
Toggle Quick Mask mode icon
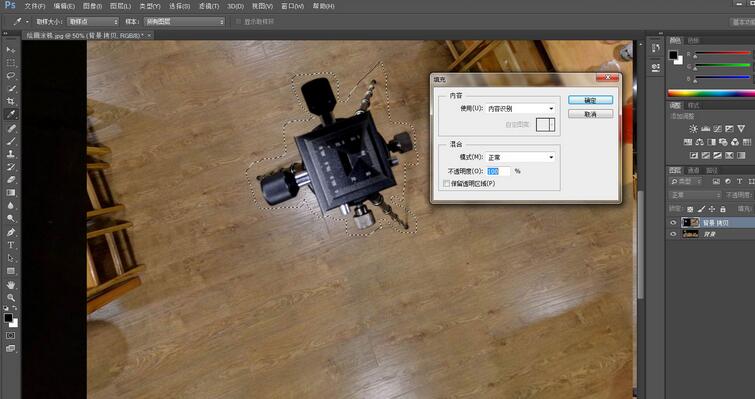click(11, 335)
